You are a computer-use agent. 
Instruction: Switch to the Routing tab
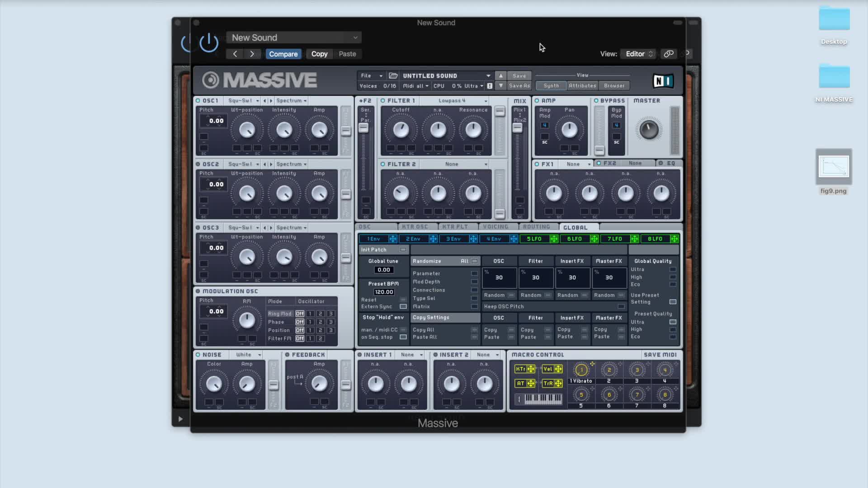coord(537,227)
